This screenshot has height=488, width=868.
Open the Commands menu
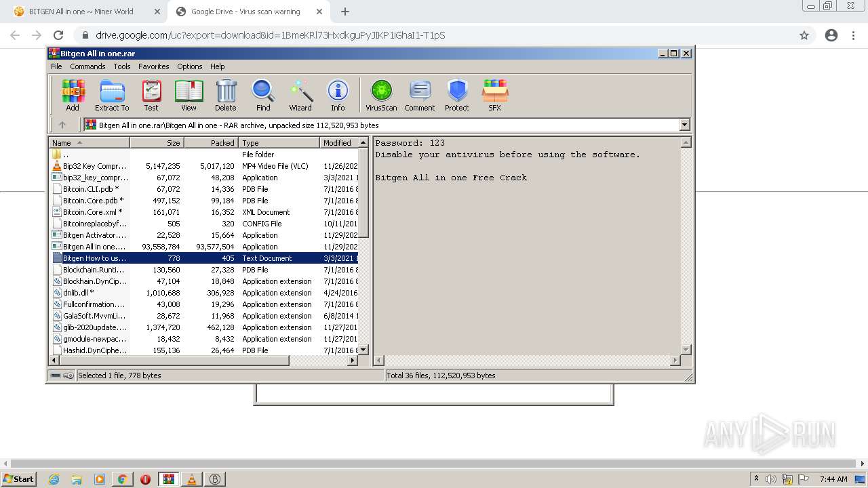87,66
